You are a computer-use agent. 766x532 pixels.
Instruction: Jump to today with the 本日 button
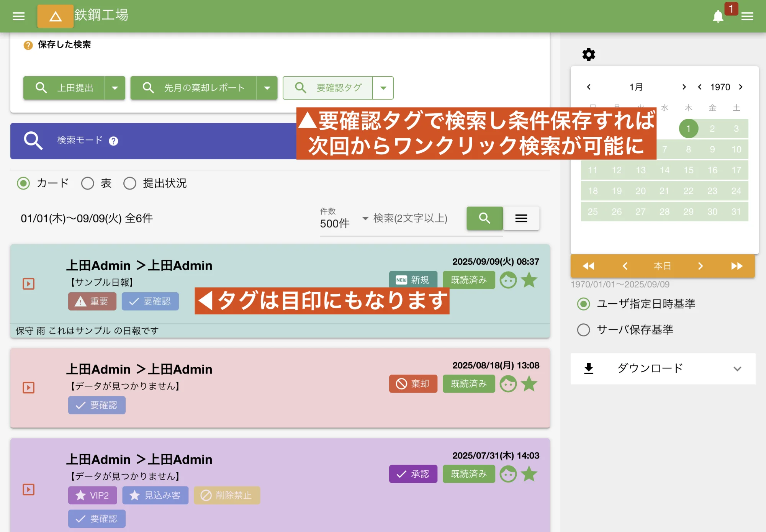click(x=662, y=266)
